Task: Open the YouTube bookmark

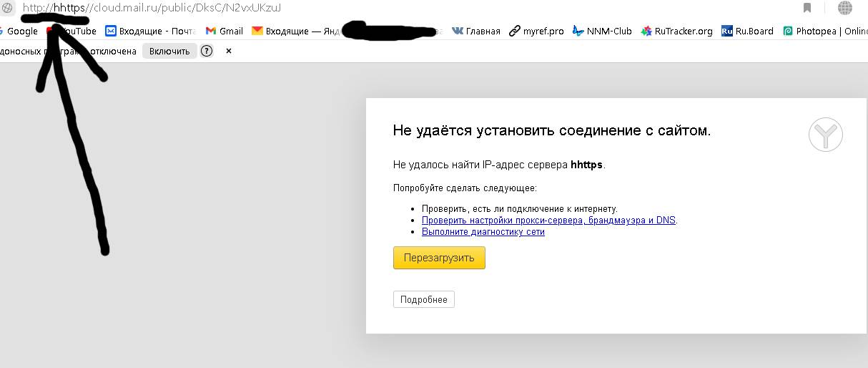Action: 74,31
